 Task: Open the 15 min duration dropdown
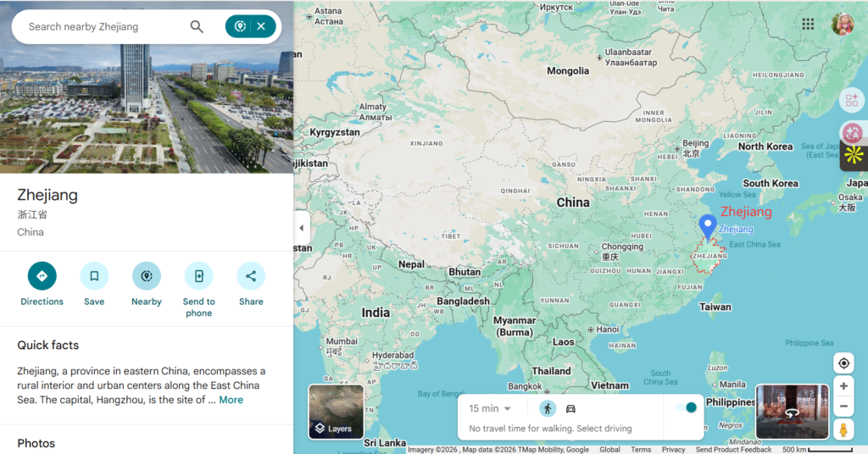[x=491, y=408]
